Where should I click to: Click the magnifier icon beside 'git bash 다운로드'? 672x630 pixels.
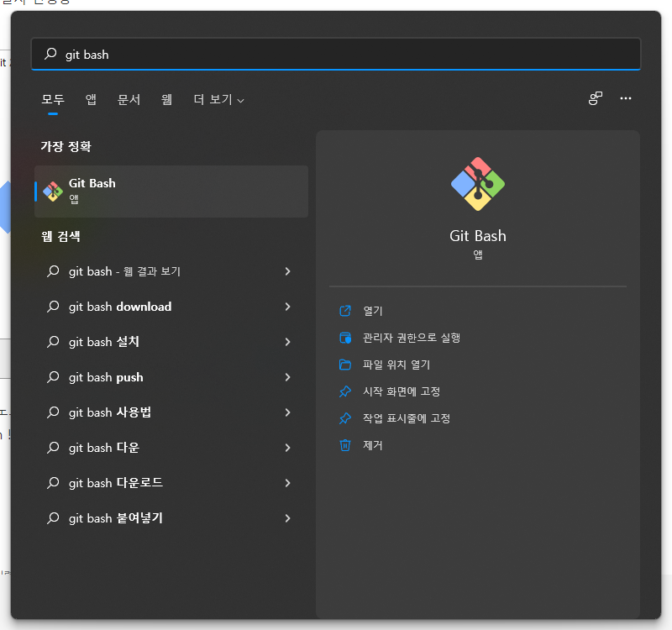(x=53, y=482)
